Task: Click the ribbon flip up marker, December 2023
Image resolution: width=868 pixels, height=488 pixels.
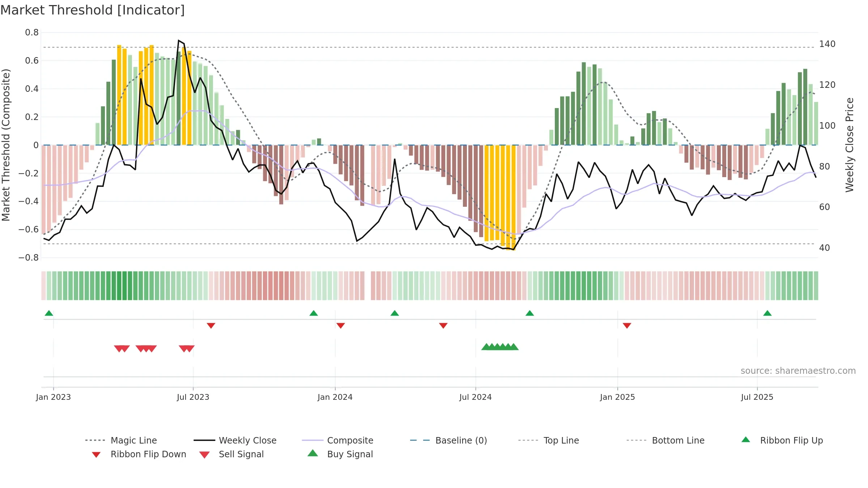Action: pyautogui.click(x=314, y=313)
